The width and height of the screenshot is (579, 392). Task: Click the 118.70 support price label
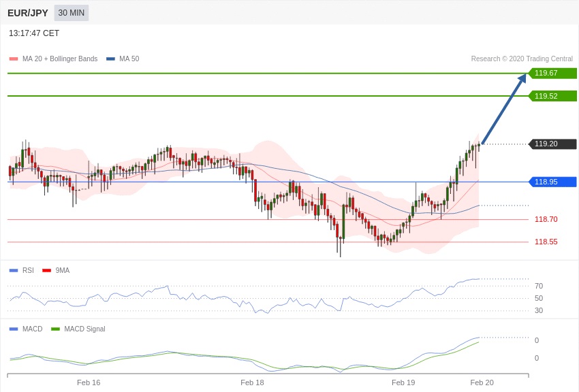click(546, 219)
